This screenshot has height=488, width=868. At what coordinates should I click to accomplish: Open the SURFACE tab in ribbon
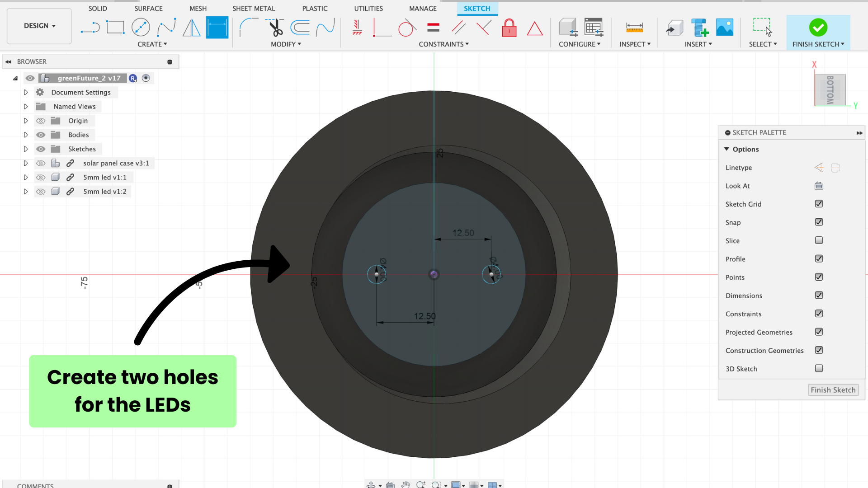coord(148,8)
